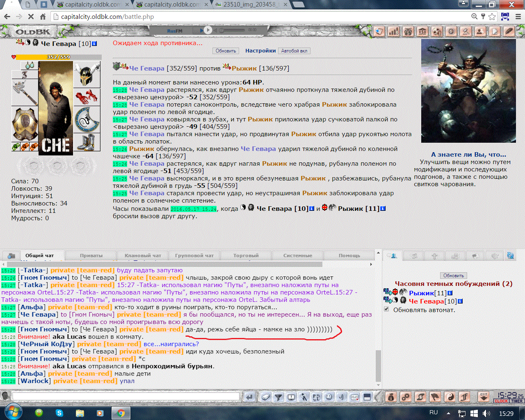
Task: Open the money bag icon in top toolbar
Action: (408, 31)
